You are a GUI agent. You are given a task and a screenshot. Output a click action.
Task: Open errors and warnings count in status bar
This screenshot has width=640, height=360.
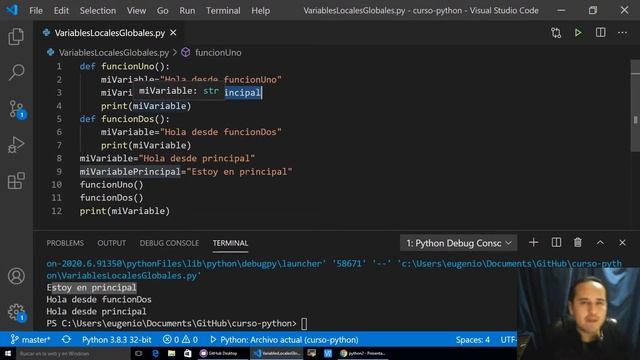click(x=180, y=340)
